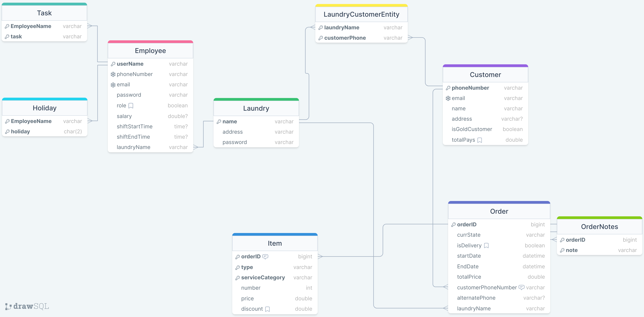Click the key icon beside userName in Employee

(113, 64)
